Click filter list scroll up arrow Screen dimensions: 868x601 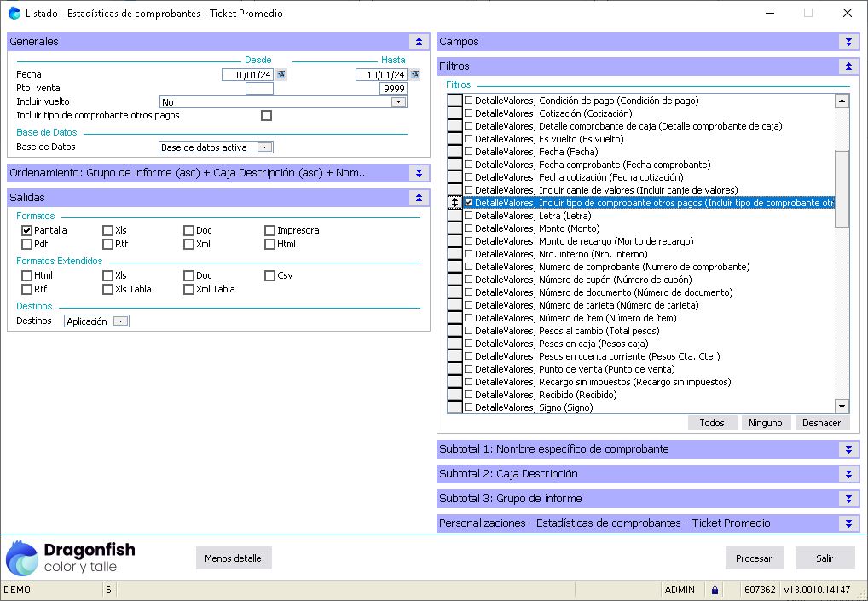pyautogui.click(x=842, y=101)
